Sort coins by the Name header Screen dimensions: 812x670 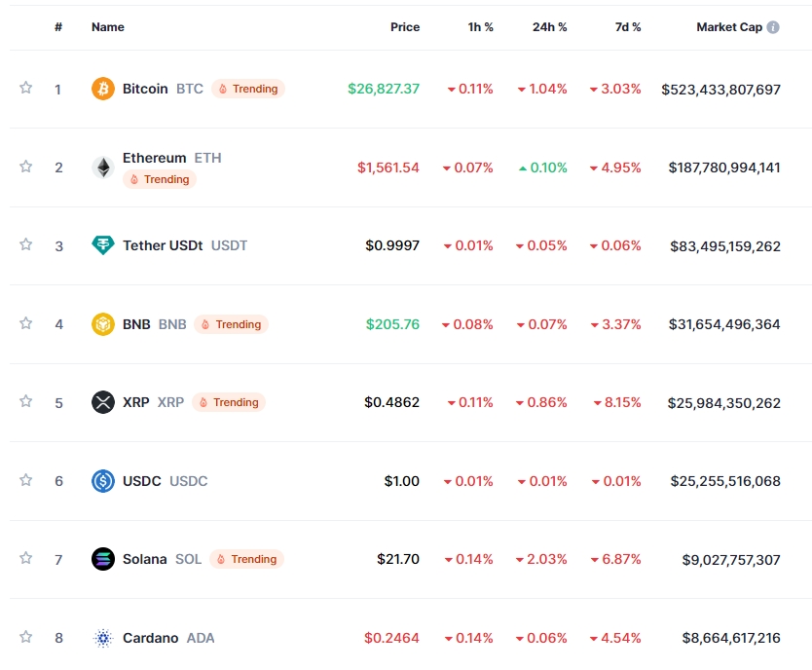point(108,27)
